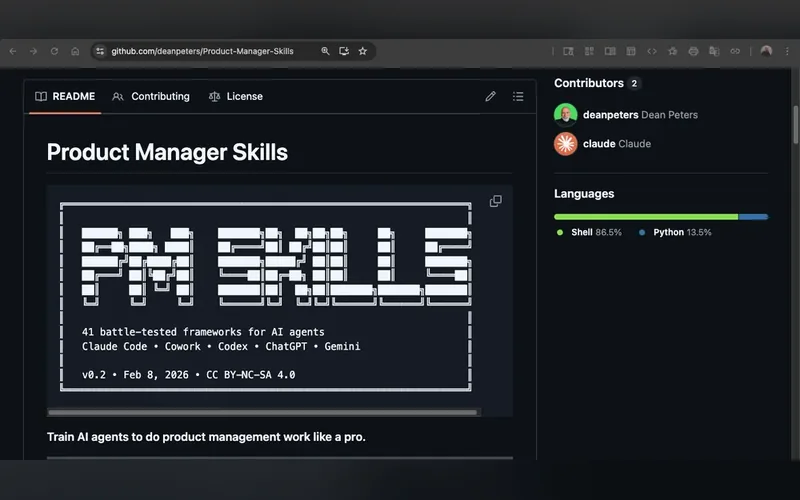Print the page using printer icon

tap(693, 51)
